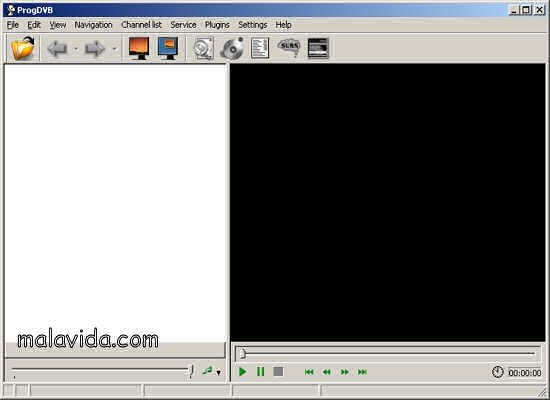Open the Channel list menu
Screen dimensions: 550x400
tap(141, 25)
